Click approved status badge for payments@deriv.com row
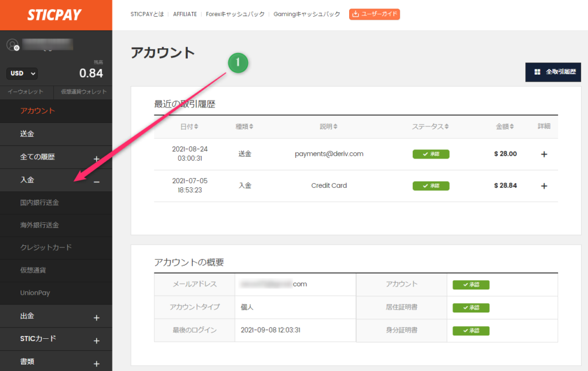588x371 pixels. (431, 154)
